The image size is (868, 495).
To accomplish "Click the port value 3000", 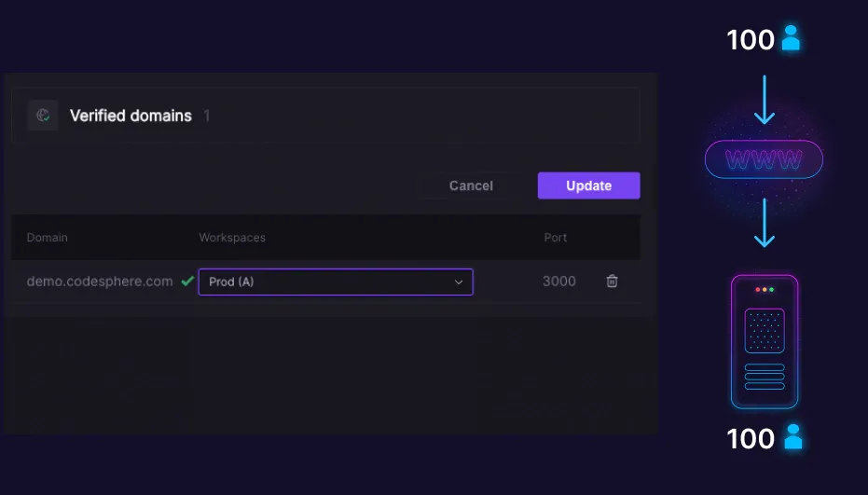I will [559, 282].
